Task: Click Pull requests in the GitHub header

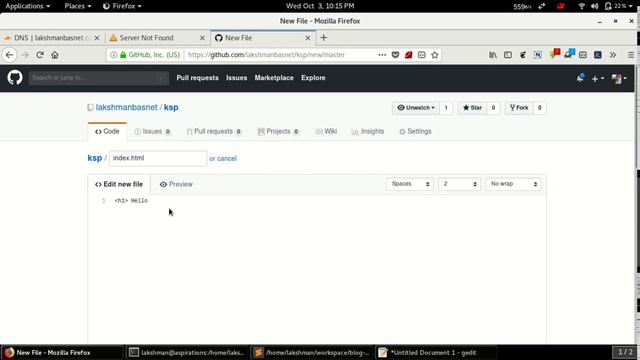Action: (x=198, y=78)
